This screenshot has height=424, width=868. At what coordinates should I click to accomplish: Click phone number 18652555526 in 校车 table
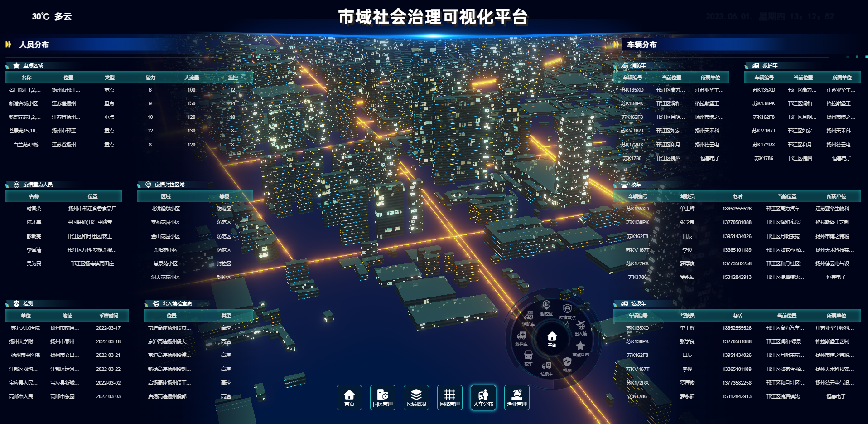[x=737, y=209]
